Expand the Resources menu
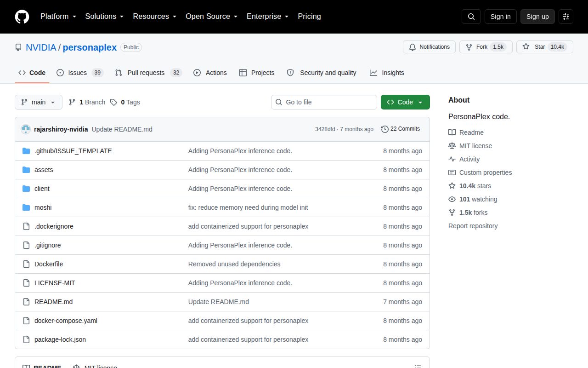 pyautogui.click(x=155, y=17)
